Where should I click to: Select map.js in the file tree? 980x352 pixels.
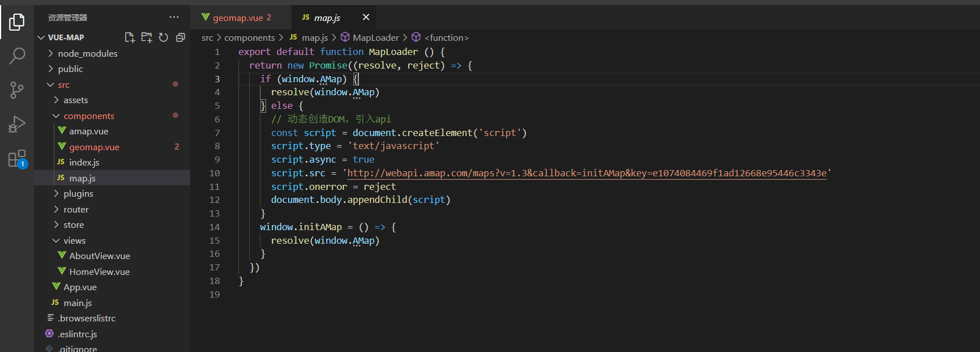(x=112, y=178)
